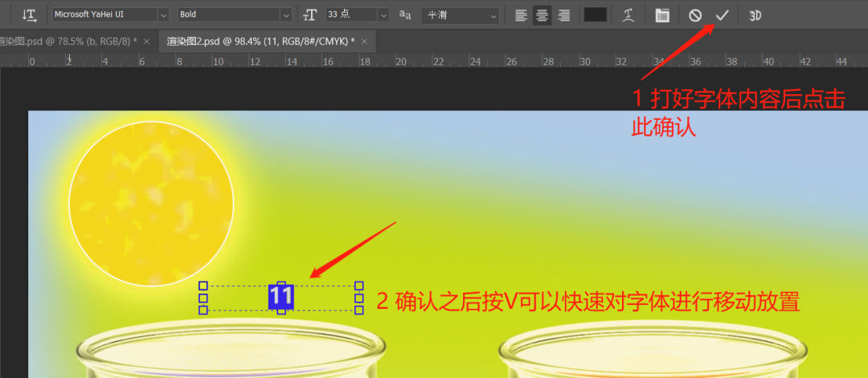The height and width of the screenshot is (378, 868).
Task: Commit text edits with the checkmark
Action: tap(722, 15)
